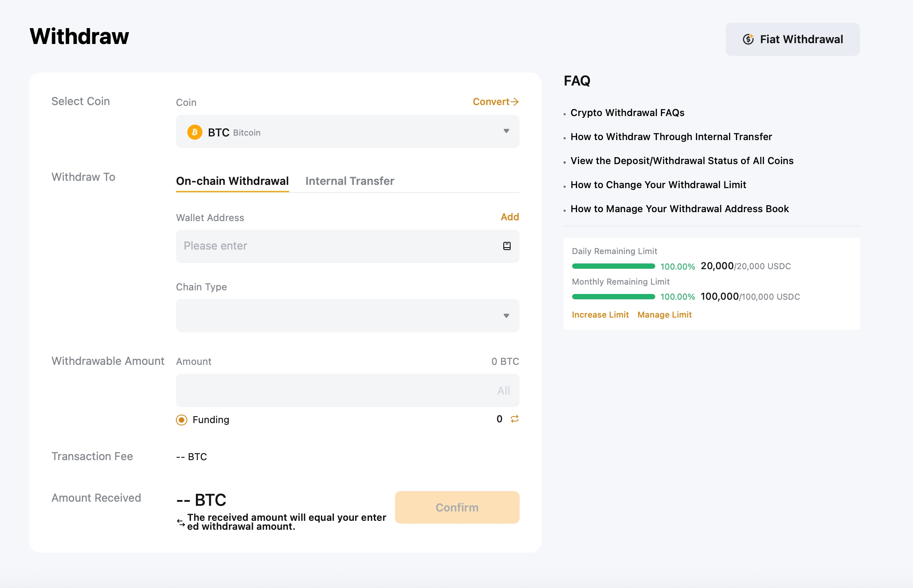Click the received amount switch arrows icon
The image size is (913, 588).
(x=181, y=522)
